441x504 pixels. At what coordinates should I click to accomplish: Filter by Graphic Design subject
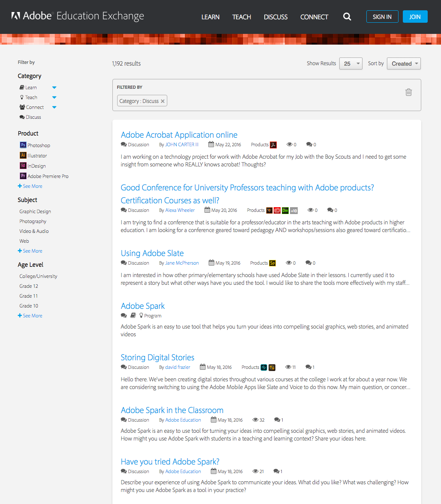pyautogui.click(x=35, y=211)
